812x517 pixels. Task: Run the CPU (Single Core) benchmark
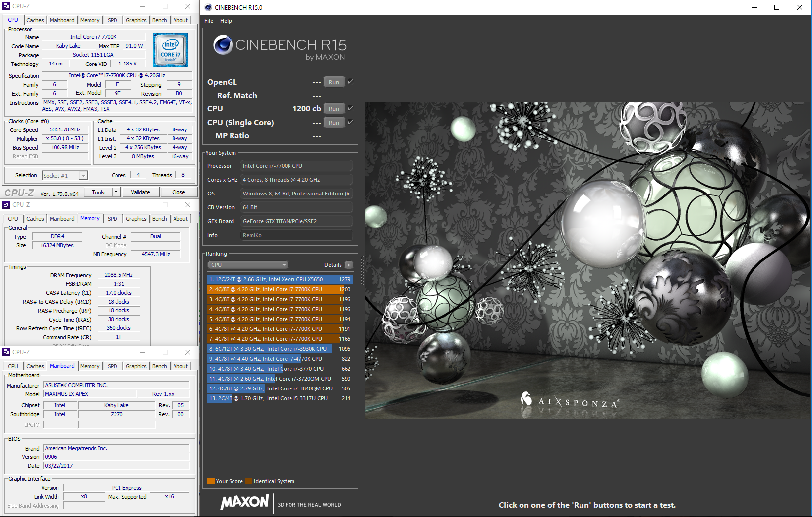point(334,123)
